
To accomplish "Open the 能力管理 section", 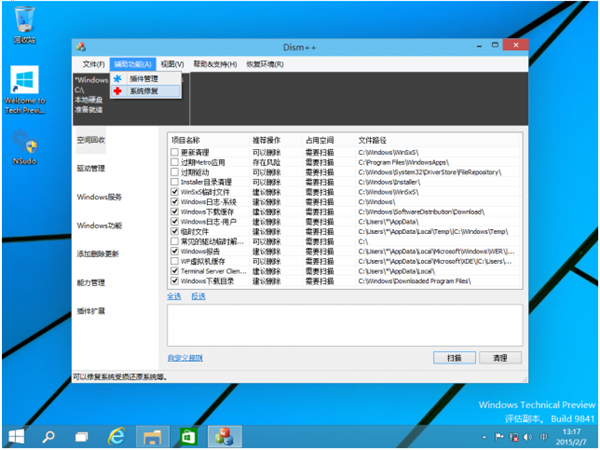I will [x=91, y=283].
